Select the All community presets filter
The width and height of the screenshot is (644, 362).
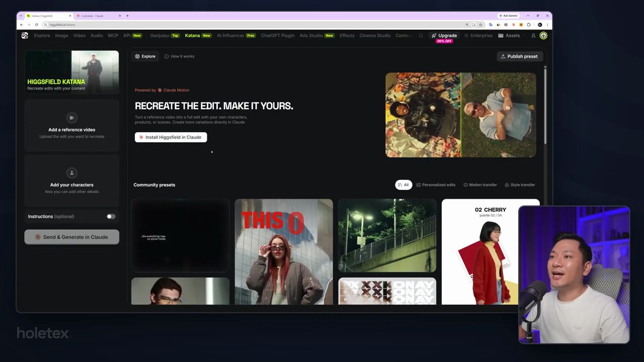404,185
